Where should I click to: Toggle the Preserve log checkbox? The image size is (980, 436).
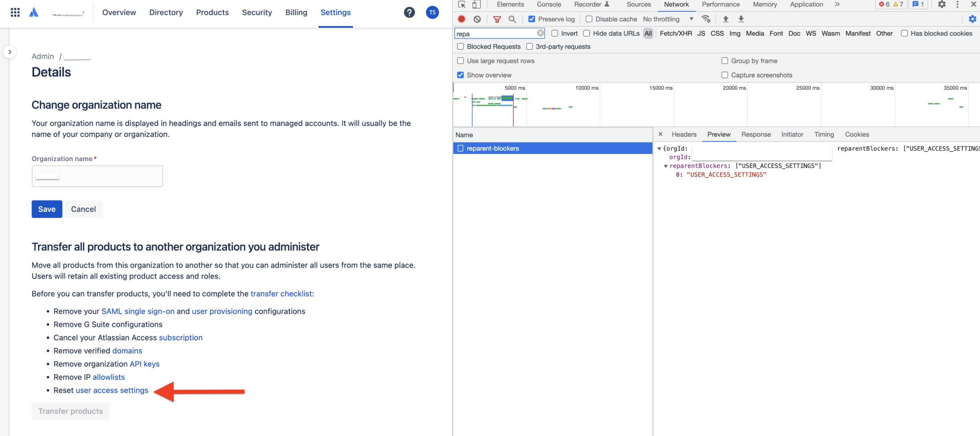531,19
